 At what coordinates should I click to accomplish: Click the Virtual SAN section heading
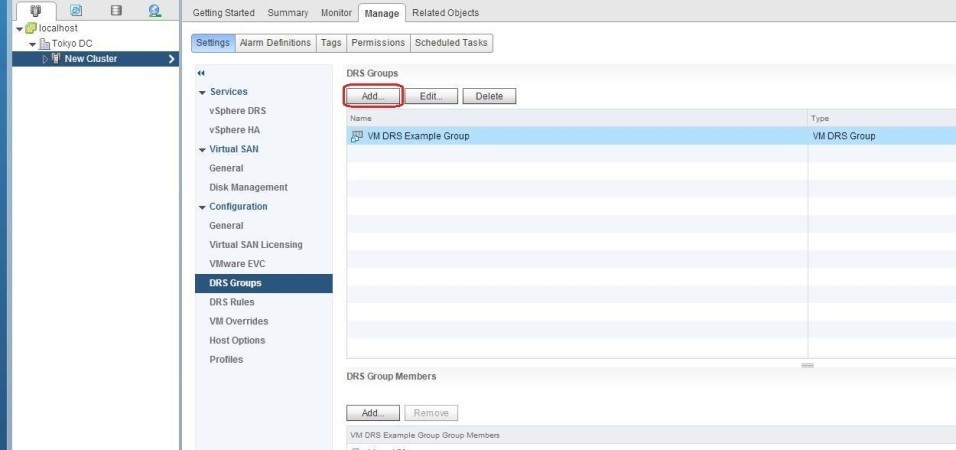(234, 149)
